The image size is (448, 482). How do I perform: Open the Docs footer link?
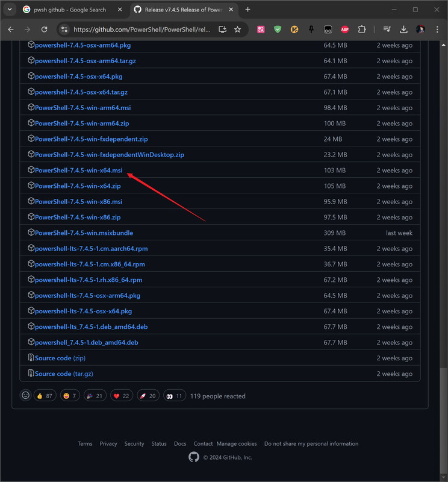[180, 444]
